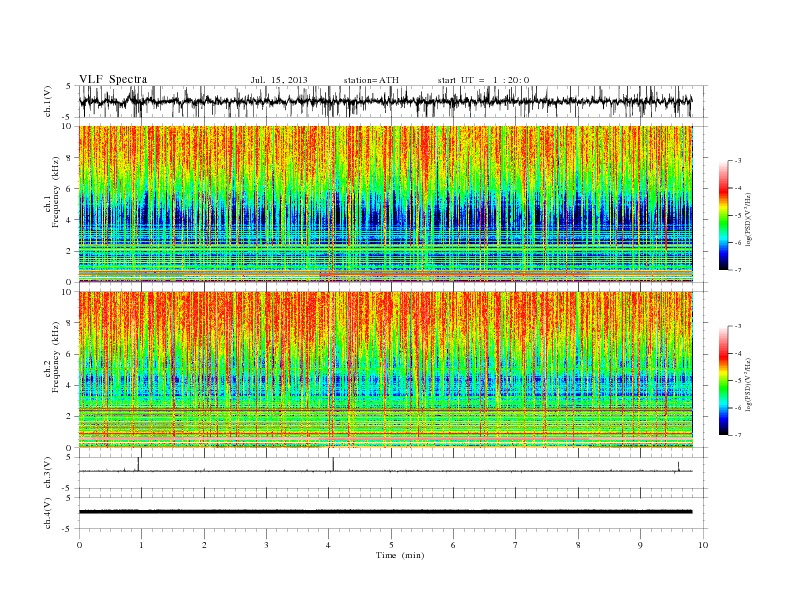This screenshot has width=792, height=612.
Task: Click the ch.1 spectrogram color scale bar
Action: click(723, 215)
